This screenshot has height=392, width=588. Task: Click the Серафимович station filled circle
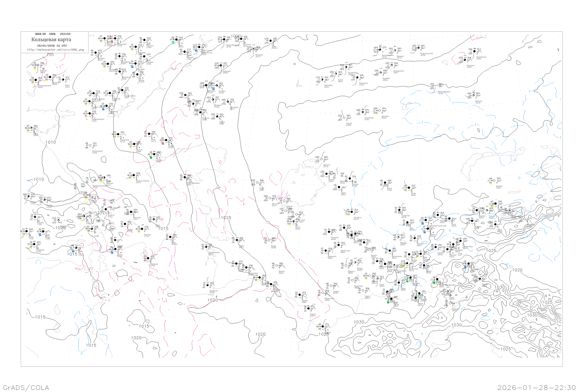pyautogui.click(x=122, y=90)
